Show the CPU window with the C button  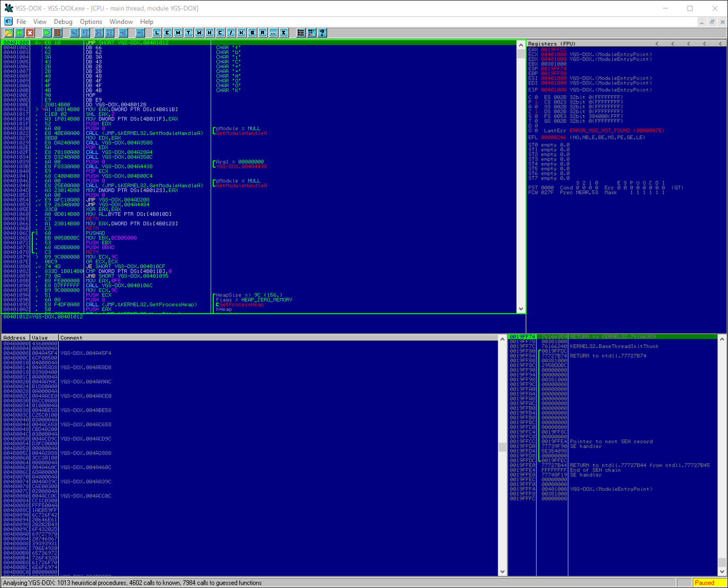pos(220,33)
